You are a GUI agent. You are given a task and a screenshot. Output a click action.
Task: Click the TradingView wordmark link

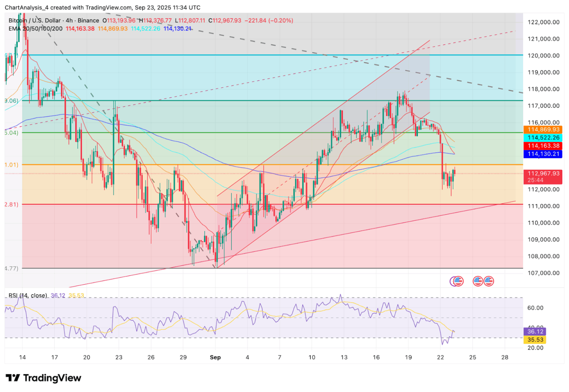tap(52, 378)
